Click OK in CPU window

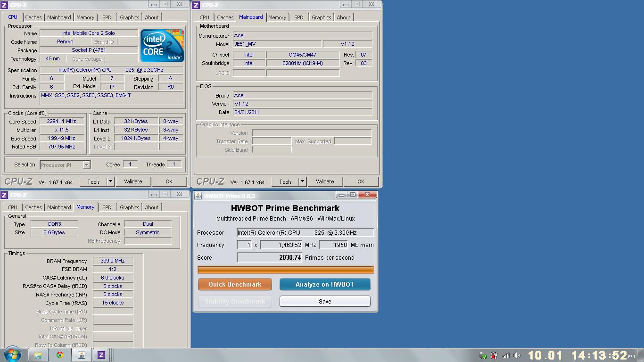tap(169, 181)
